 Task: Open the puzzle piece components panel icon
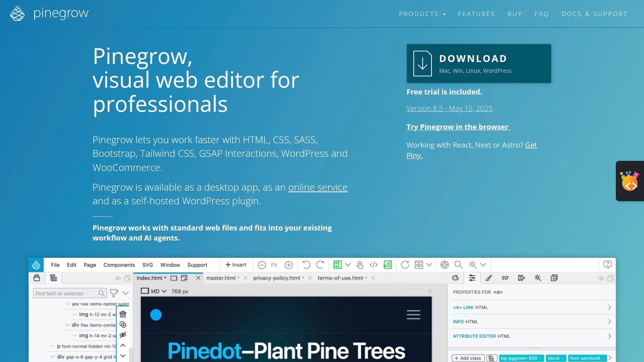(521, 278)
